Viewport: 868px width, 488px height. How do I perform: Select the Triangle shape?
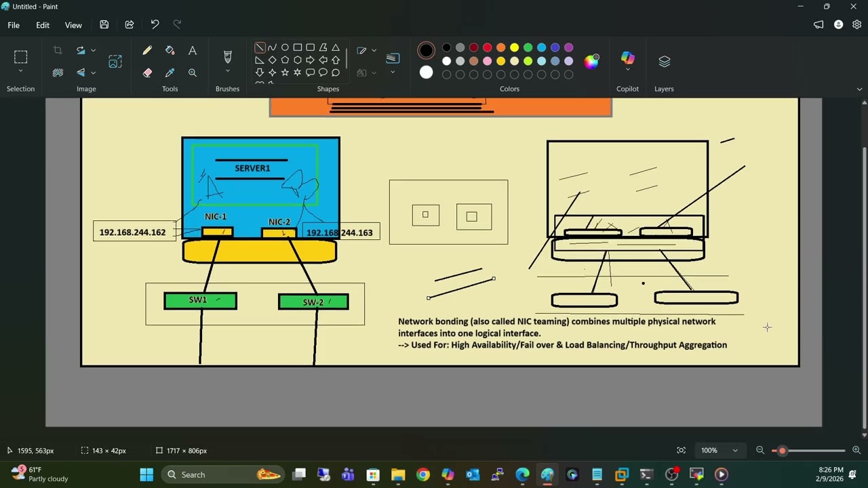[x=336, y=47]
